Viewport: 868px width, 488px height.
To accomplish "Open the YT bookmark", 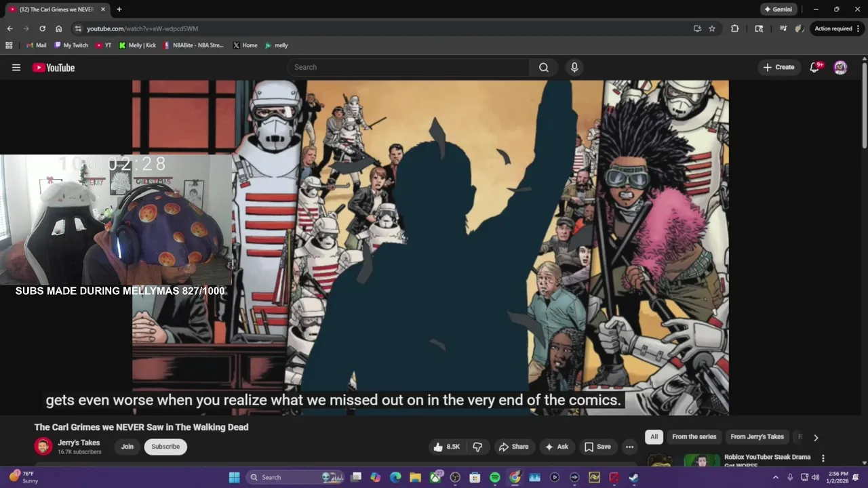I will coord(103,45).
